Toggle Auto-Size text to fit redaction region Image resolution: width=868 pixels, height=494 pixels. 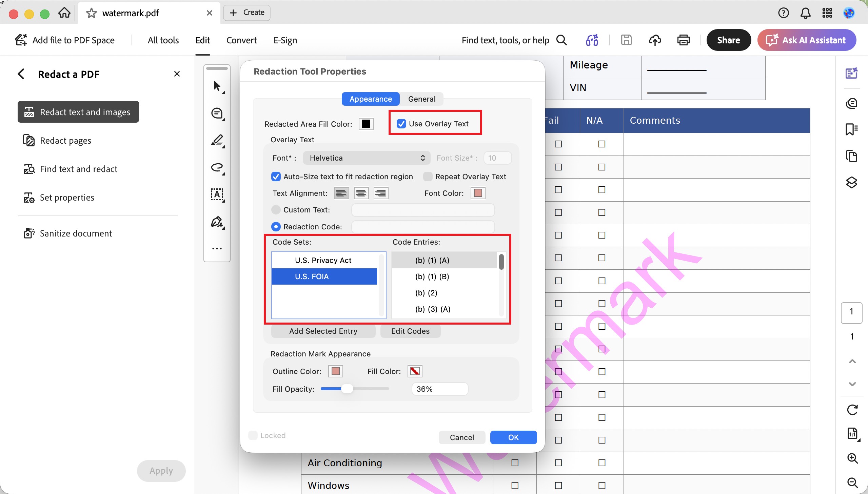276,177
